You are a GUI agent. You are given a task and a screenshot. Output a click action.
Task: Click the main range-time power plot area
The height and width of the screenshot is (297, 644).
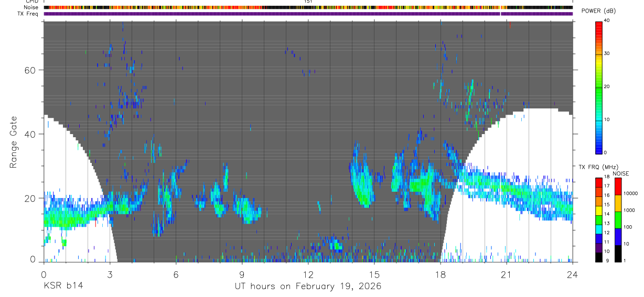coord(308,141)
